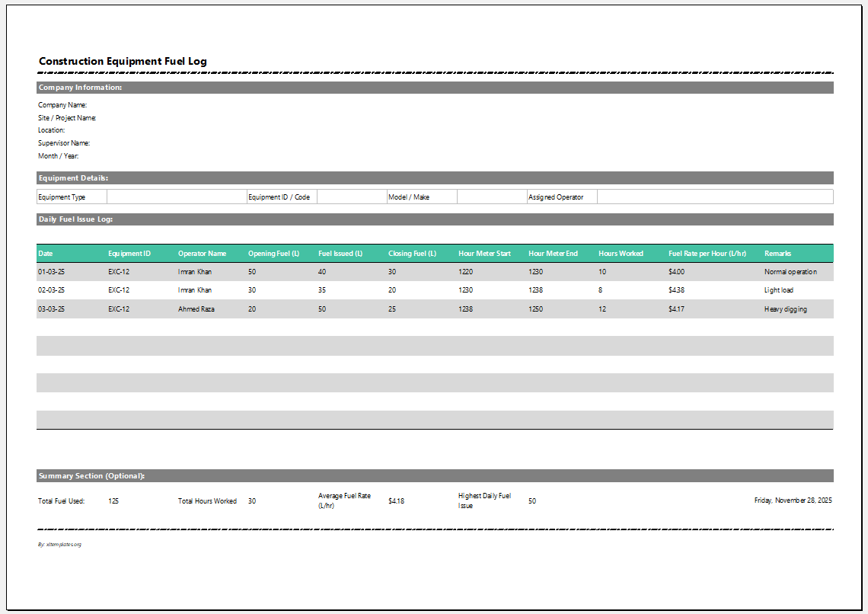Click the Average Fuel Rate value $4.18
Image resolution: width=868 pixels, height=614 pixels.
click(396, 501)
